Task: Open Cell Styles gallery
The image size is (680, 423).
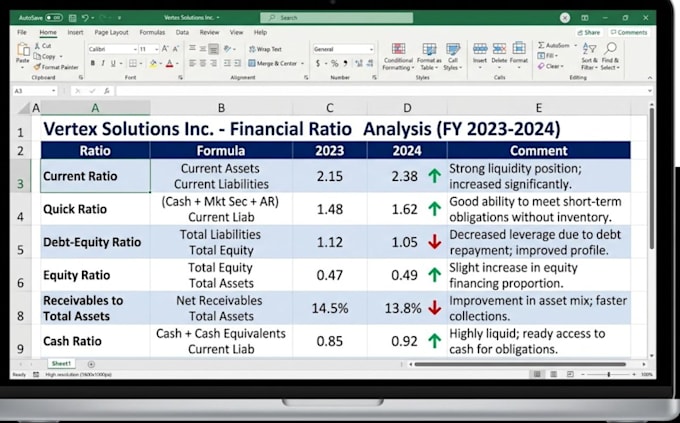Action: pos(453,56)
